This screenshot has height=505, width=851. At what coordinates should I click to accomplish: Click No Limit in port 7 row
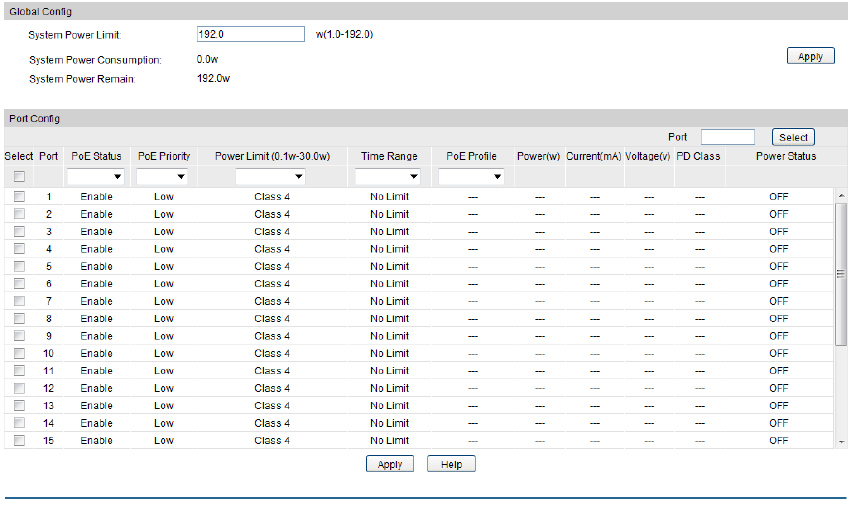tap(390, 301)
